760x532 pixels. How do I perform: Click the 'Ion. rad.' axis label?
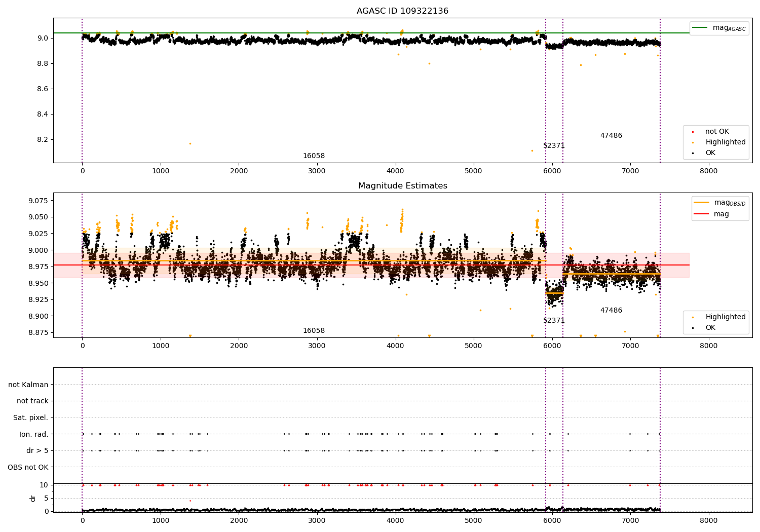tap(34, 434)
